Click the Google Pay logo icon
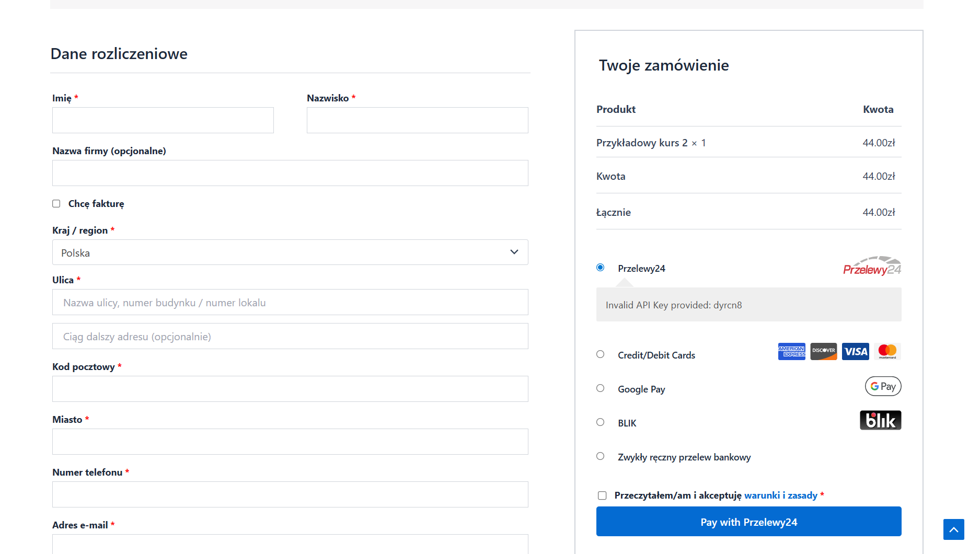Viewport: 980px width, 554px height. click(x=883, y=386)
